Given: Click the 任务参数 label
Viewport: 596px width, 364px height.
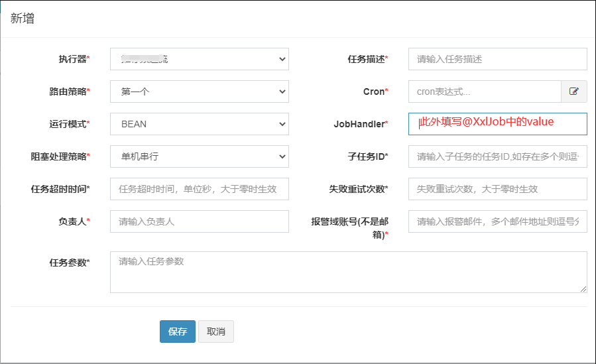Looking at the screenshot, I should [70, 263].
